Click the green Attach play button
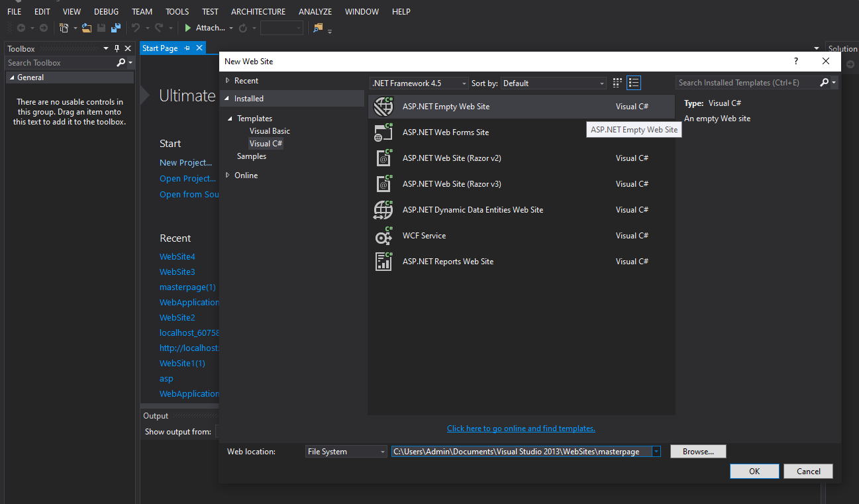The width and height of the screenshot is (859, 504). [x=188, y=28]
